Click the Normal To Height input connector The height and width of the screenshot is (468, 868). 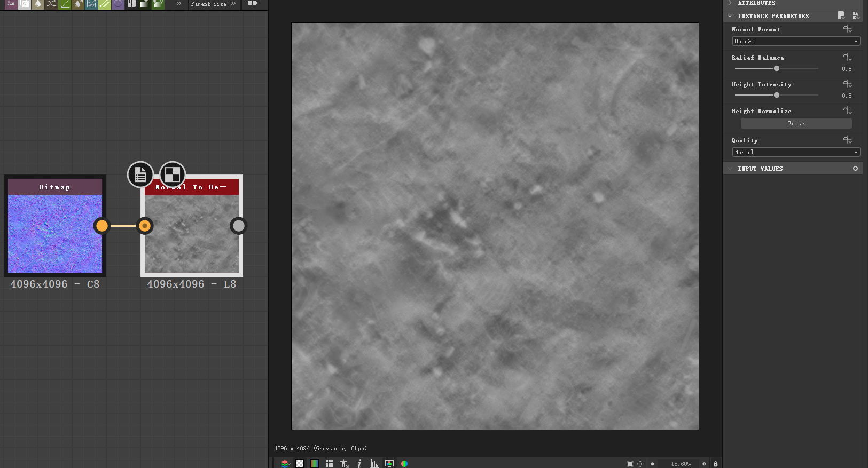tap(145, 226)
